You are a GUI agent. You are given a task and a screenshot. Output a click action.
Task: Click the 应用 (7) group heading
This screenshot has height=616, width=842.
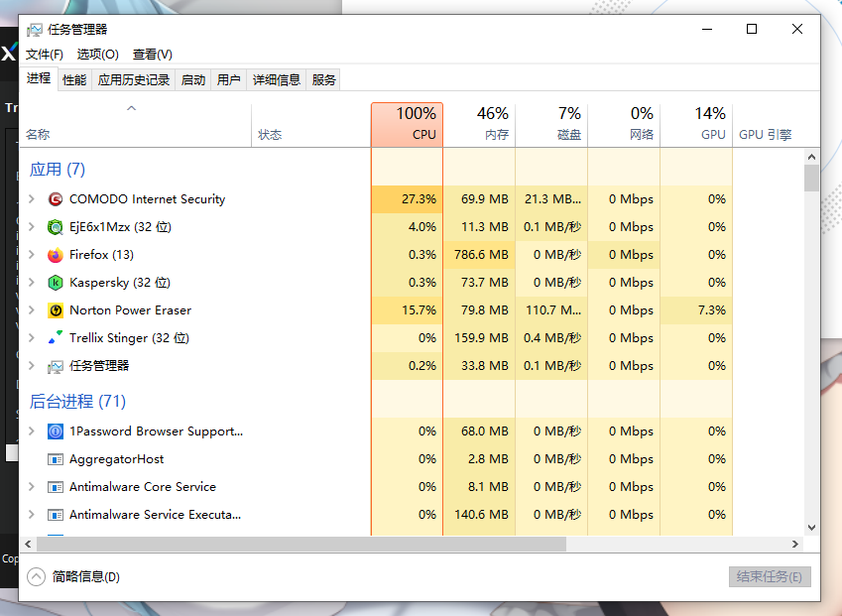[x=58, y=170]
